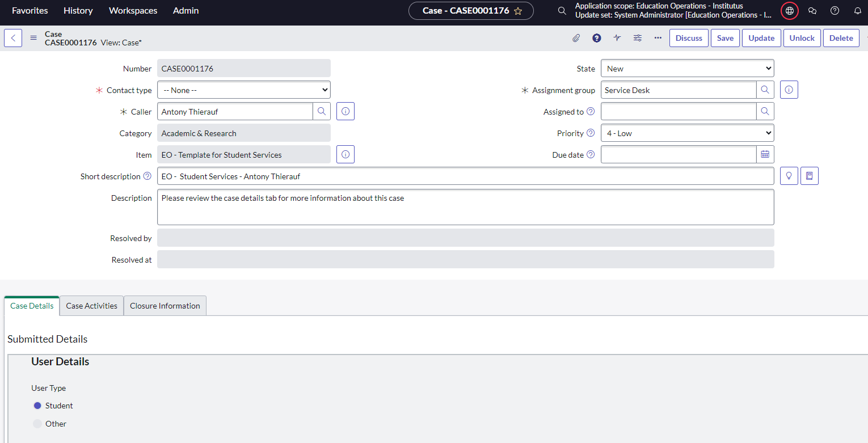
Task: Click the personalize form sliders icon
Action: coord(638,38)
